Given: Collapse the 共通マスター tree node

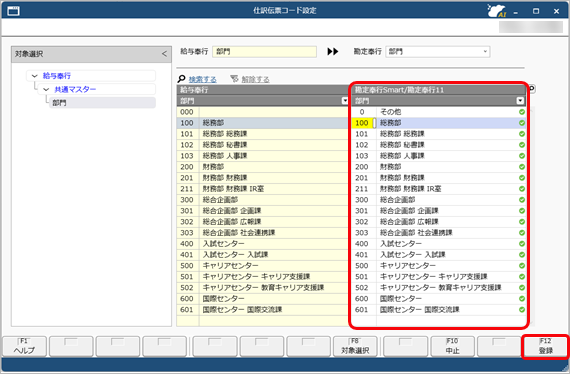Looking at the screenshot, I should click(46, 89).
